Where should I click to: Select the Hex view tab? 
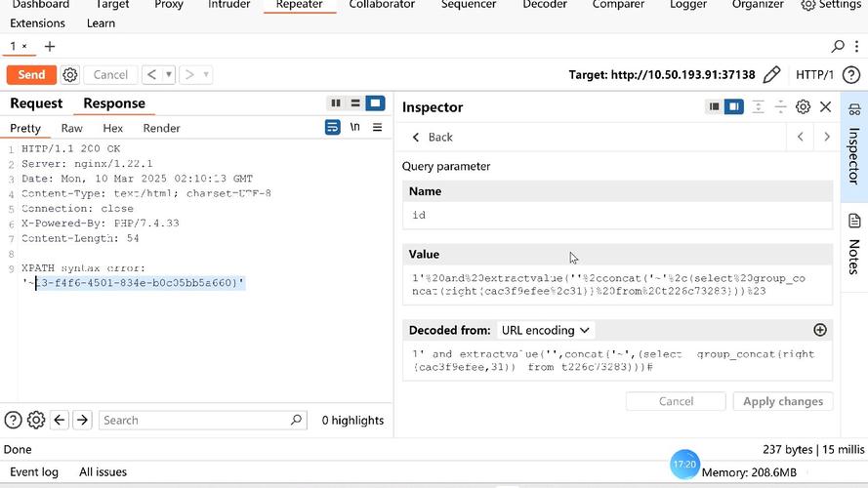pos(113,128)
